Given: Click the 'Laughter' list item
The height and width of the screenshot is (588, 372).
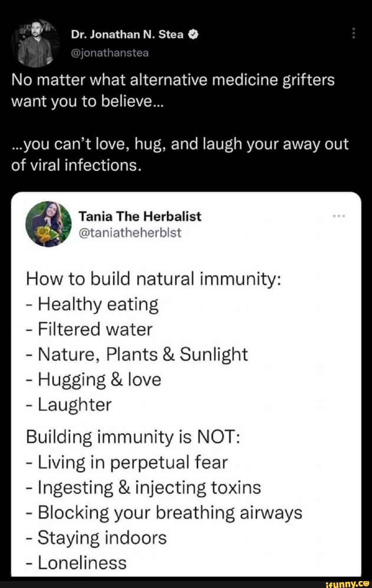Looking at the screenshot, I should tap(68, 405).
